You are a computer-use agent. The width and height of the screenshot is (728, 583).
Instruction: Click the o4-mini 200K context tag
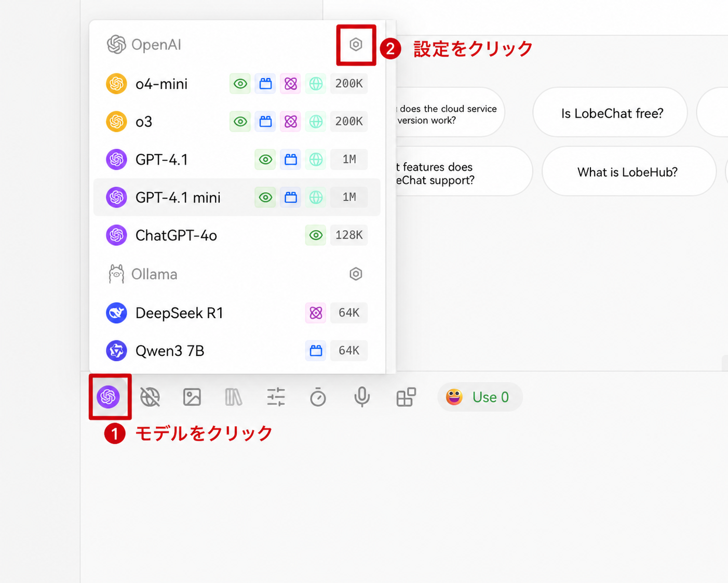349,84
